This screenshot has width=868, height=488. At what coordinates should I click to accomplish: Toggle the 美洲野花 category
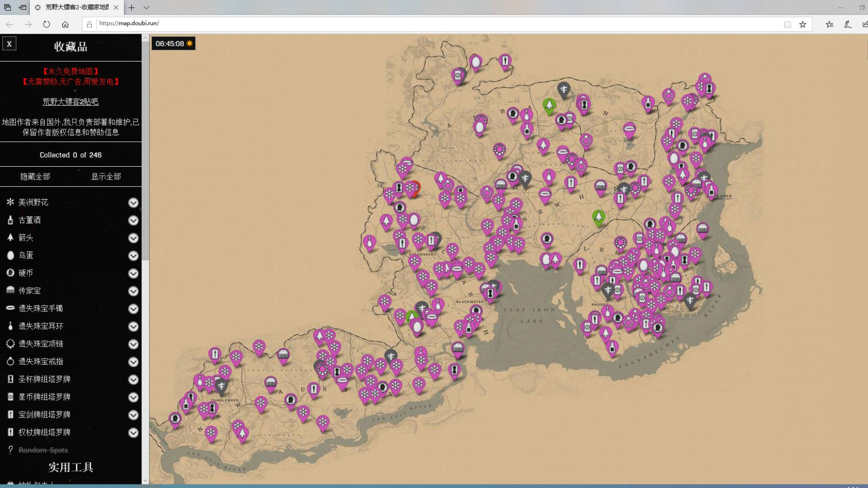pyautogui.click(x=33, y=202)
